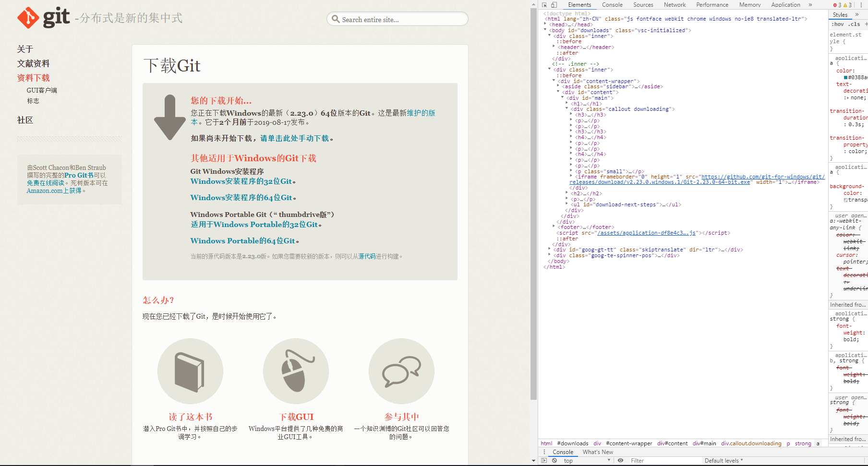The height and width of the screenshot is (466, 868).
Task: Click the mouse icon above 下载GUI
Action: click(296, 371)
